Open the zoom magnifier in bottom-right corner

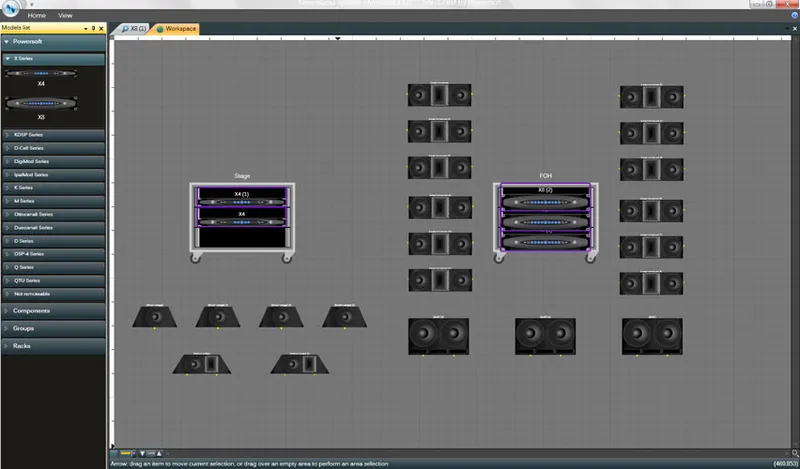(x=794, y=453)
